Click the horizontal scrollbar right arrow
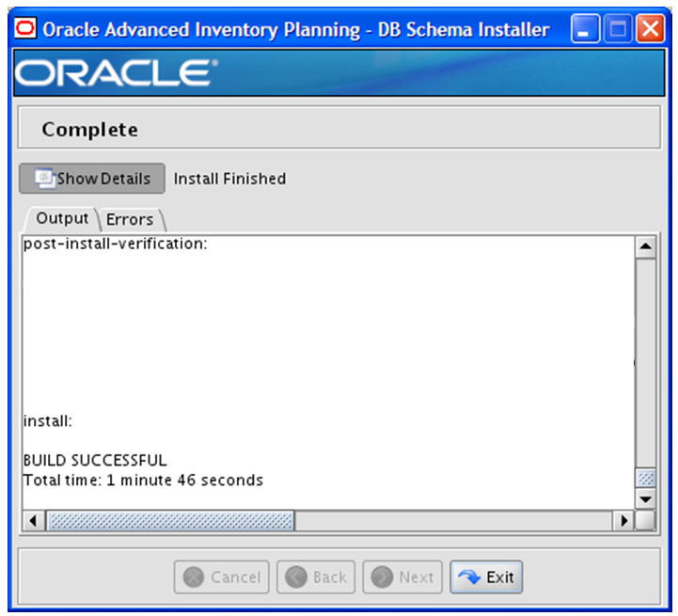Screen dimensions: 678x616 pyautogui.click(x=623, y=520)
